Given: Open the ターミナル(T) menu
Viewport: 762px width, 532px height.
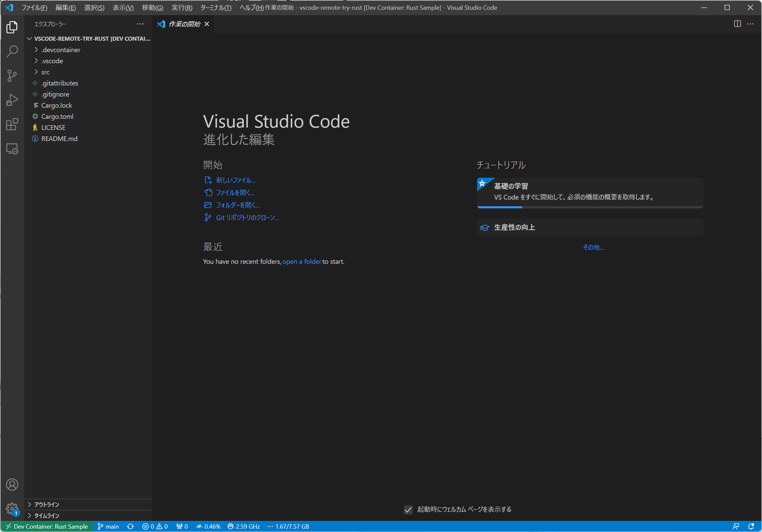Looking at the screenshot, I should pos(216,7).
